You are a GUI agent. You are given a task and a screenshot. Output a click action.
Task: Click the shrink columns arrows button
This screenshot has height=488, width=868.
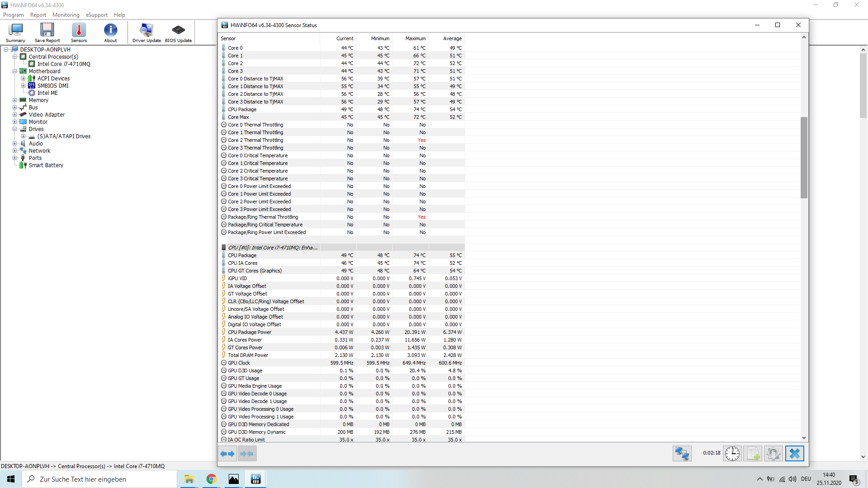pyautogui.click(x=247, y=454)
